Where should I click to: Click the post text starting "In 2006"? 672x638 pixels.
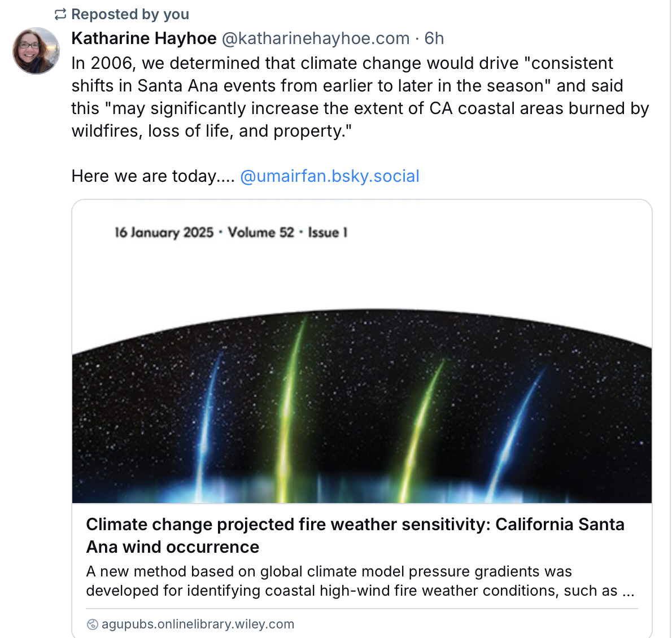point(342,63)
